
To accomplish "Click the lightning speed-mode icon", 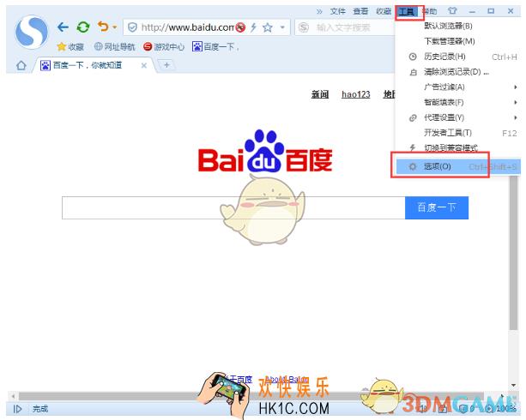I will pos(254,27).
